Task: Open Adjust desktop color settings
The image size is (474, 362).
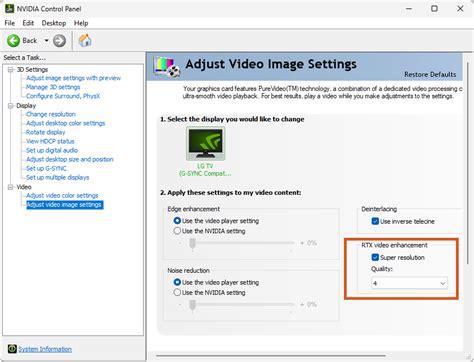Action: pyautogui.click(x=65, y=123)
